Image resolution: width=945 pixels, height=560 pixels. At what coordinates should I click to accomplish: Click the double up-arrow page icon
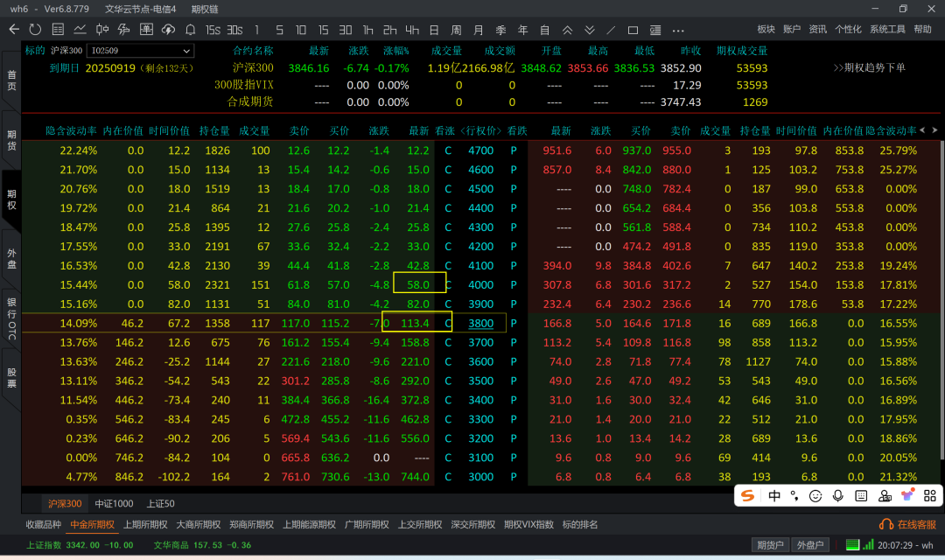(x=567, y=30)
